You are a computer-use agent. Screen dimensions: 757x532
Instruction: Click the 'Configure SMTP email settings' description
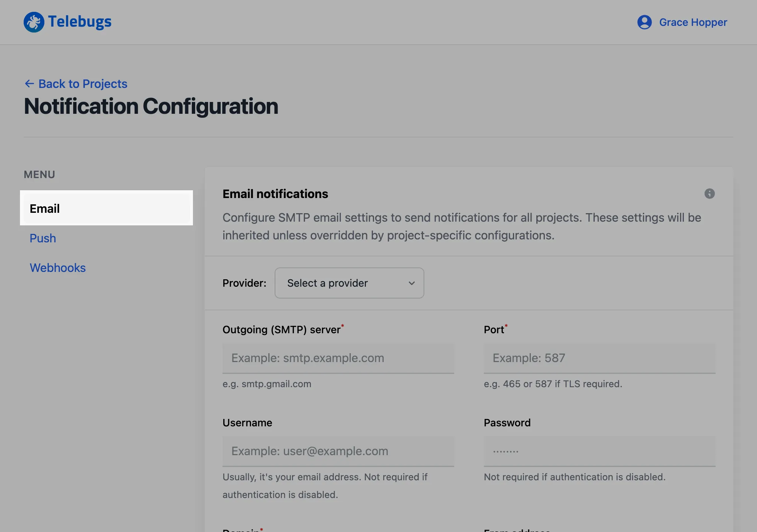tap(462, 226)
